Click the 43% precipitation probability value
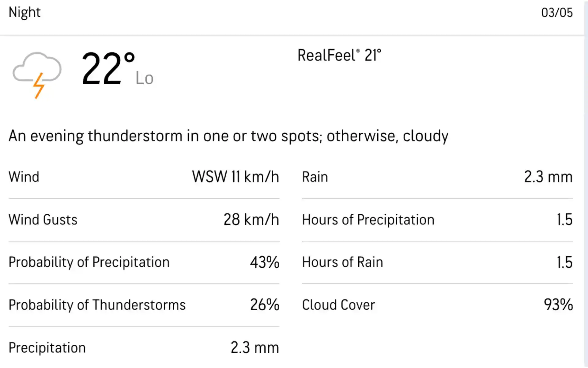This screenshot has height=368, width=588. tap(265, 263)
